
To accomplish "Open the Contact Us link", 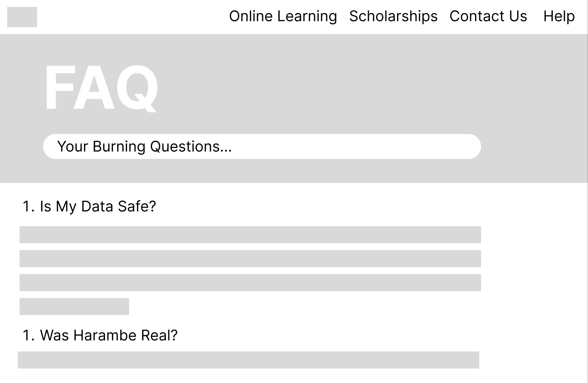I will click(488, 16).
